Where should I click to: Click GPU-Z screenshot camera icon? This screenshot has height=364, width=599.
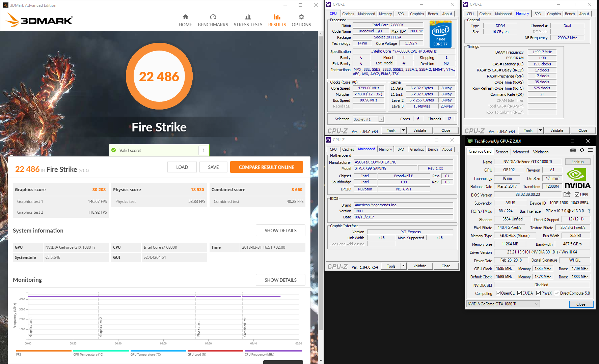coord(573,150)
